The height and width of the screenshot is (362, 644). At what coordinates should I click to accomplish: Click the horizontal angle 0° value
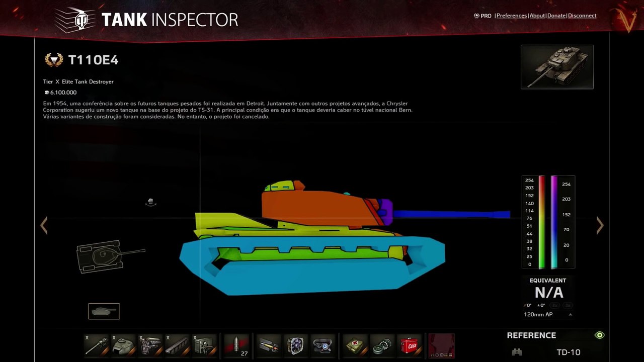click(x=528, y=305)
